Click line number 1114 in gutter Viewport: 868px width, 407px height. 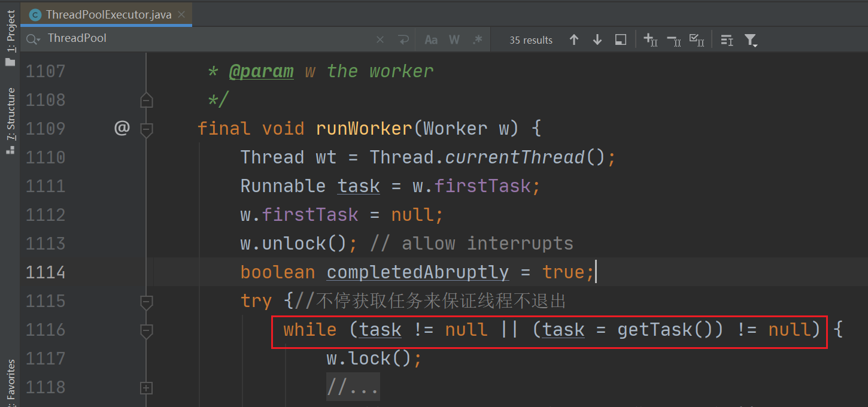tap(45, 272)
